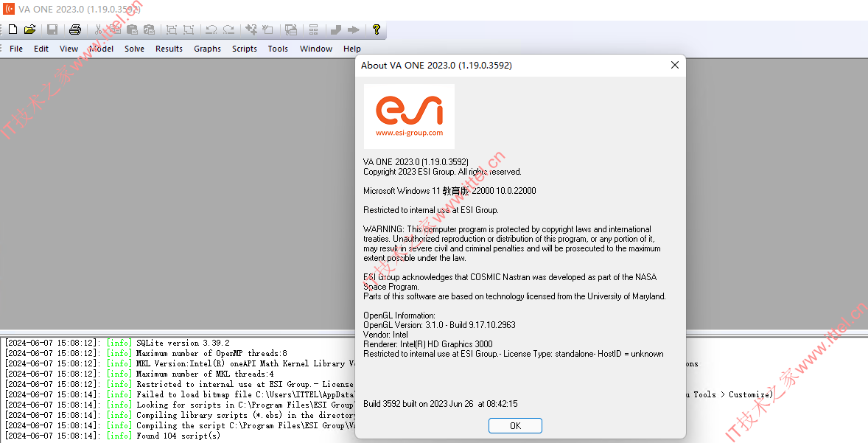Click the ESI Group logo in the About dialog
The height and width of the screenshot is (443, 868).
point(409,114)
